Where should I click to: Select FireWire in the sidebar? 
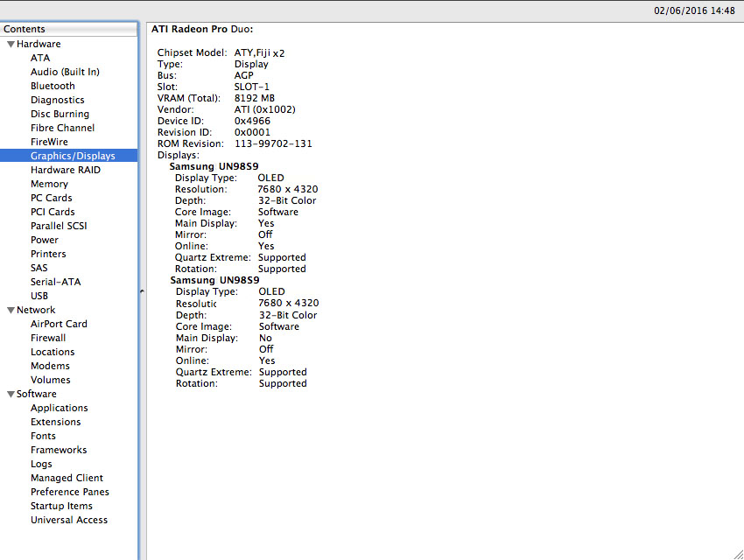pyautogui.click(x=49, y=142)
